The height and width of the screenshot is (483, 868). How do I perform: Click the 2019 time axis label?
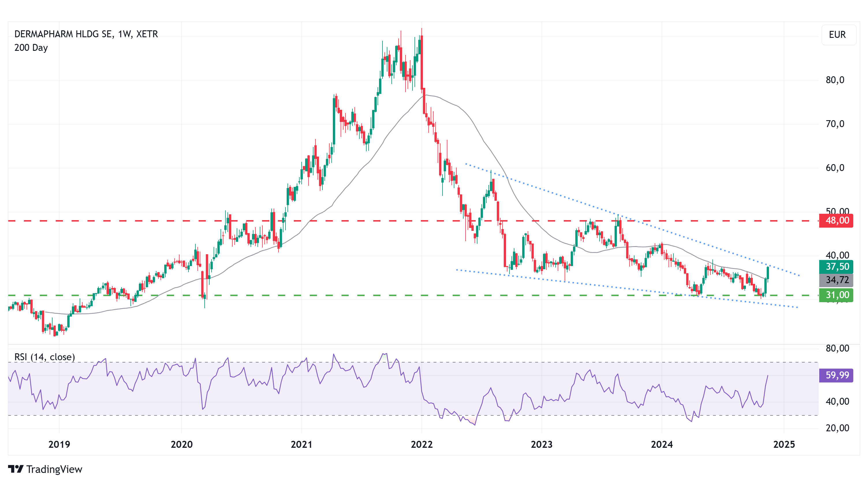pyautogui.click(x=59, y=444)
